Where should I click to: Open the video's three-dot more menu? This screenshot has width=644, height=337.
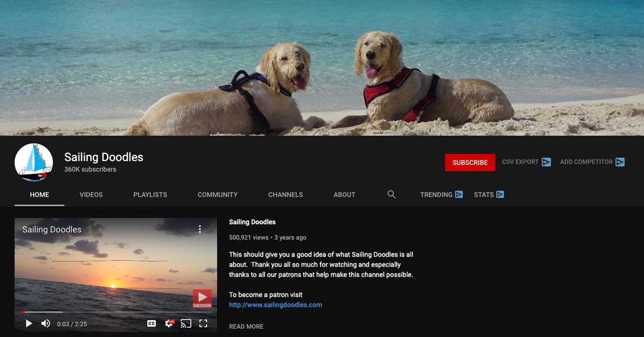(x=200, y=229)
